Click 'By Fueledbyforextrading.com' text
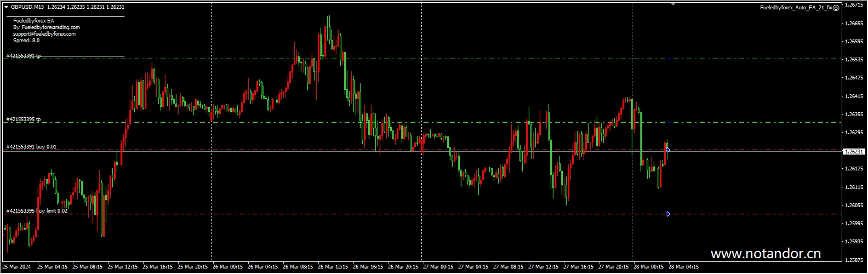Viewport: 868px width, 274px height. (47, 27)
